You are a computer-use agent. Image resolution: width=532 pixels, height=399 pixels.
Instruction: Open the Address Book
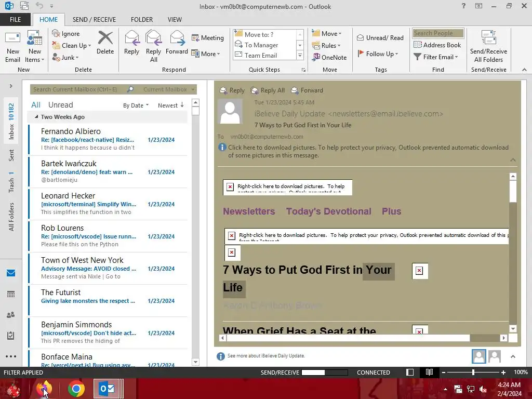point(437,45)
